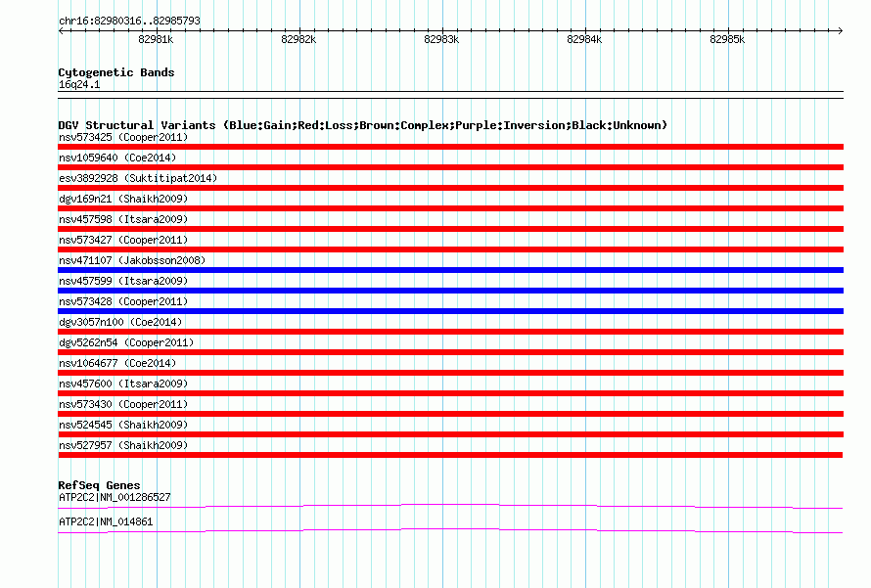Viewport: 871px width, 588px height.
Task: Click the esv3892928 (Suktitipat2014) loss bar
Action: (x=450, y=188)
